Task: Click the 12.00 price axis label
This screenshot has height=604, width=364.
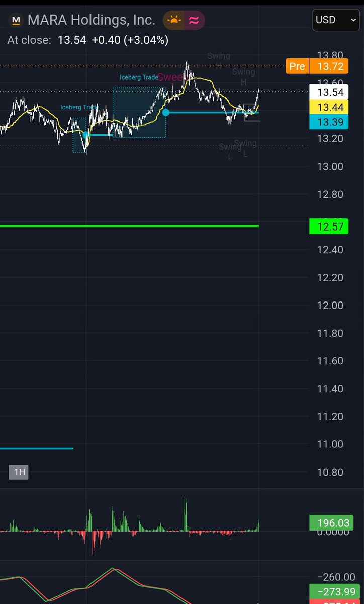Action: tap(331, 306)
